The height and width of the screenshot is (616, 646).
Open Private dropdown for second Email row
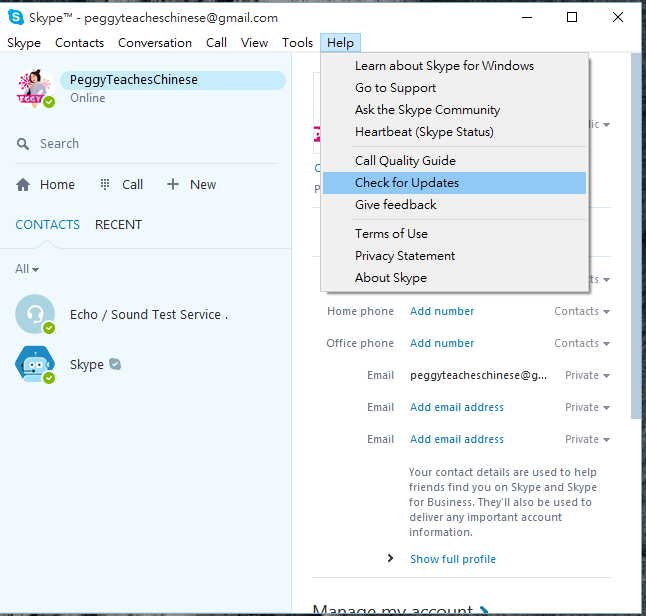[587, 408]
